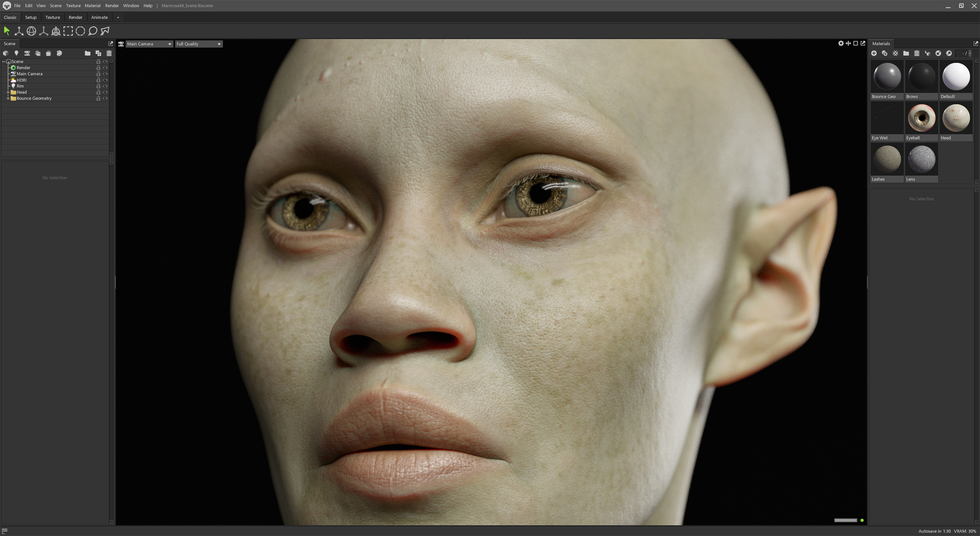Add a camera via the camera icon
Screen dimensions: 980x536
27,53
